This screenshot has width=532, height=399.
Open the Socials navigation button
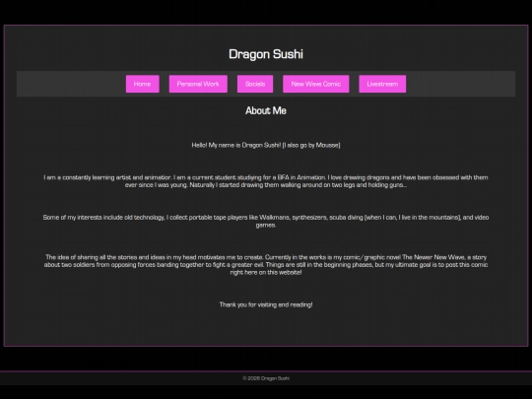[x=255, y=84]
